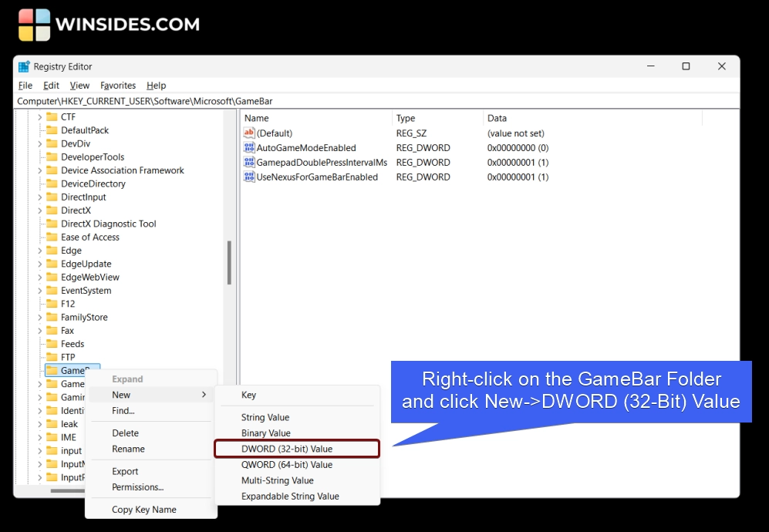Click the DeveloperTools folder icon

[x=52, y=157]
